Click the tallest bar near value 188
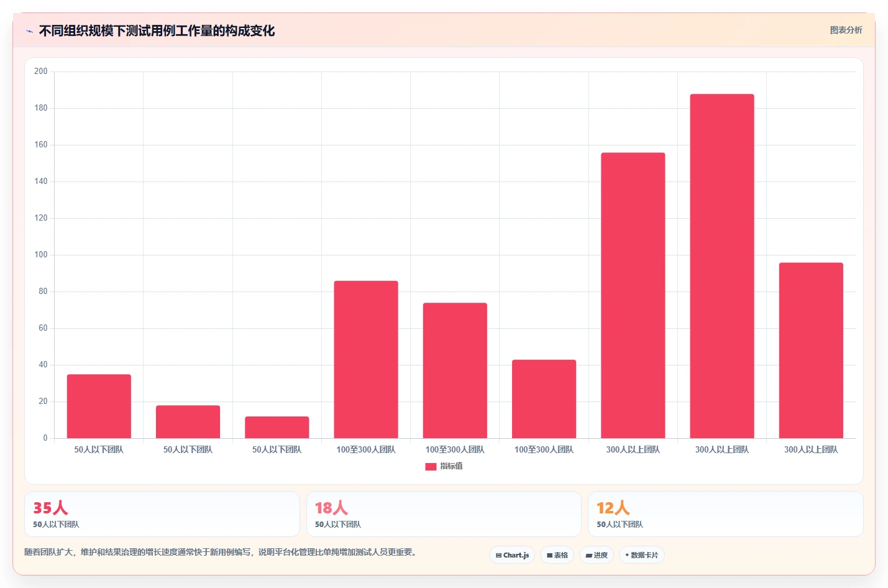The image size is (888, 588). [x=722, y=266]
